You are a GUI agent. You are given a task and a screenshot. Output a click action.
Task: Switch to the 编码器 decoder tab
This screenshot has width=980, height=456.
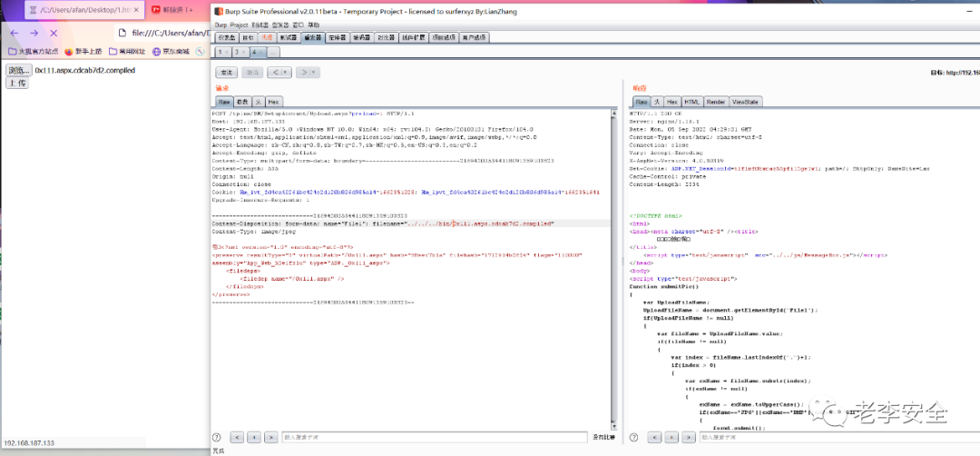(362, 37)
